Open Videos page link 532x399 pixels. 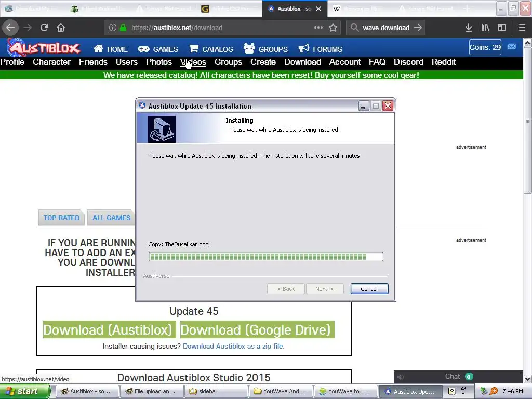[x=193, y=62]
